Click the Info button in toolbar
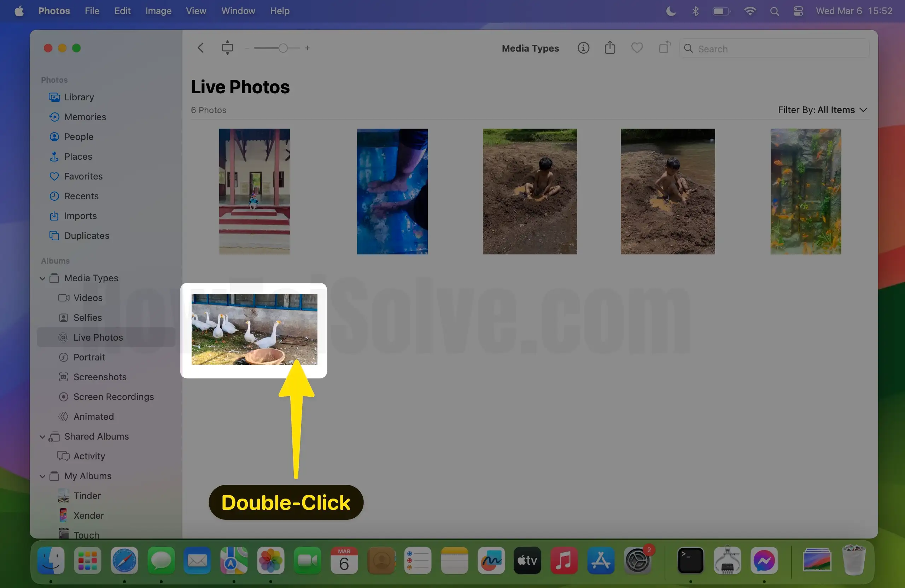Image resolution: width=905 pixels, height=588 pixels. 583,48
